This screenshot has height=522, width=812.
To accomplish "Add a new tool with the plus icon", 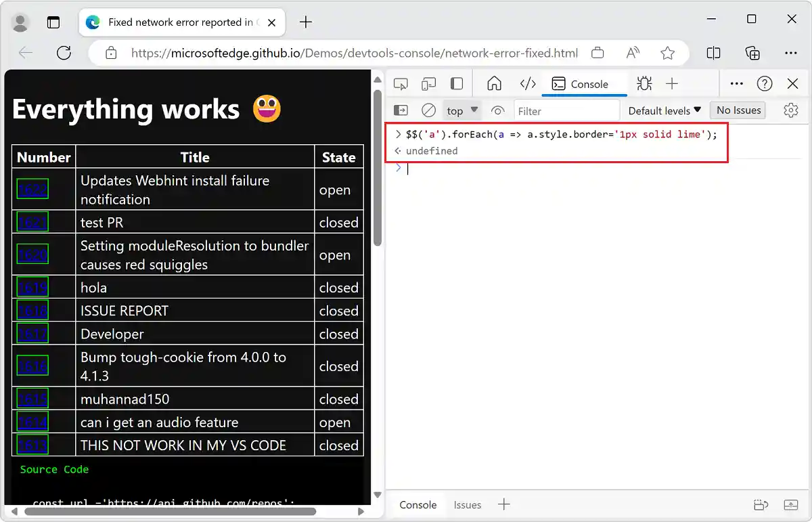I will pyautogui.click(x=673, y=83).
